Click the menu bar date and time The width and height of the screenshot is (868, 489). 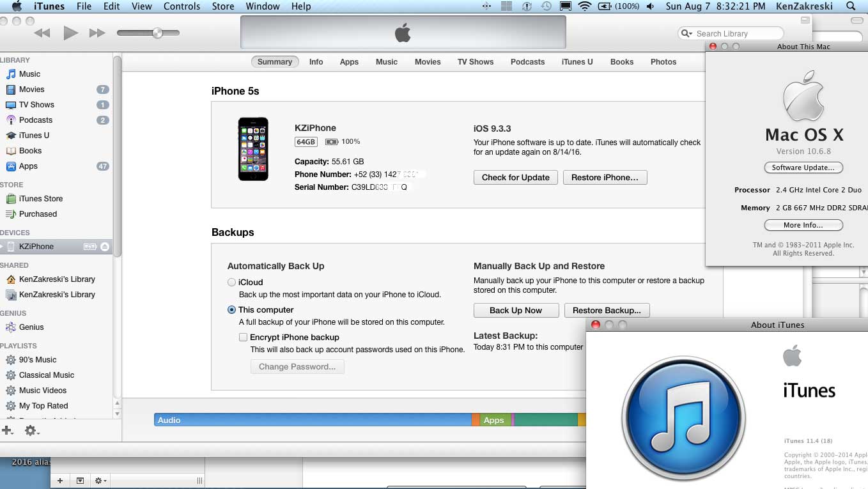715,6
